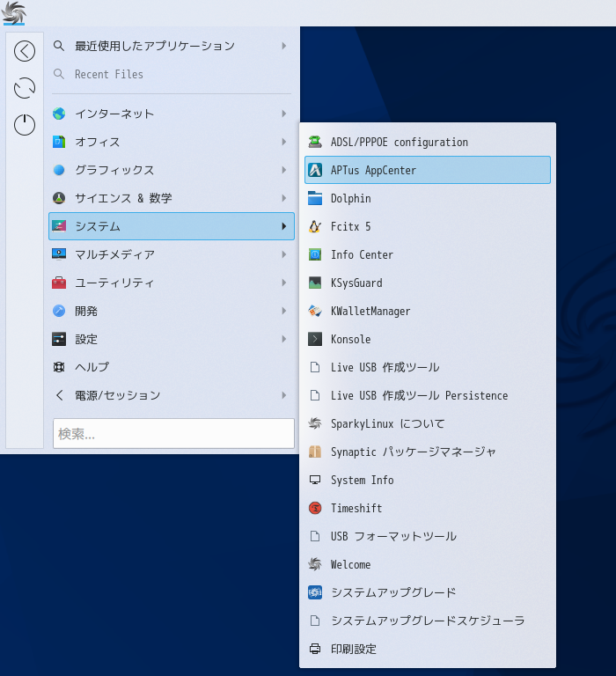Image resolution: width=616 pixels, height=676 pixels.
Task: Click the グラフィックス blue sphere icon
Action: pos(59,170)
